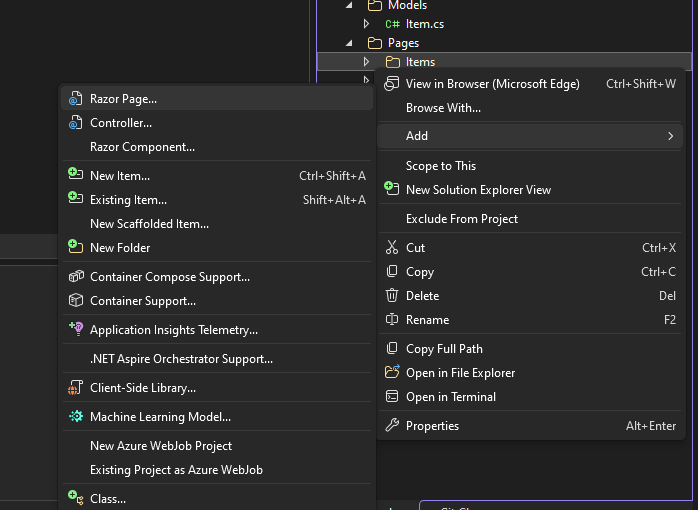Image resolution: width=698 pixels, height=510 pixels.
Task: Collapse the Models folder arrow
Action: pyautogui.click(x=349, y=5)
